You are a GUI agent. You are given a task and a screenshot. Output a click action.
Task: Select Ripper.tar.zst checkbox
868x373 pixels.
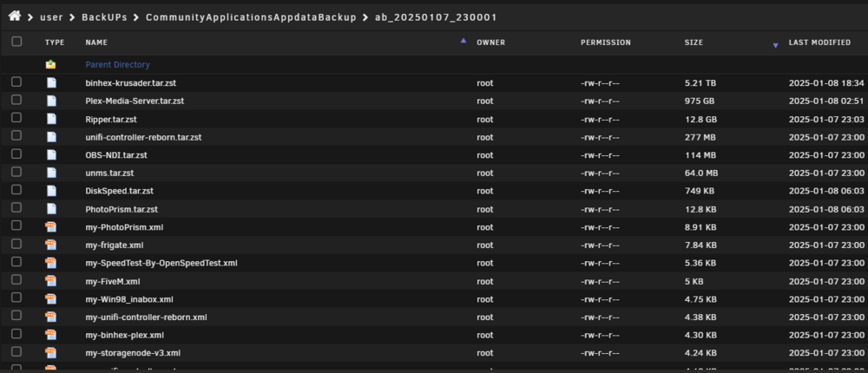click(16, 118)
